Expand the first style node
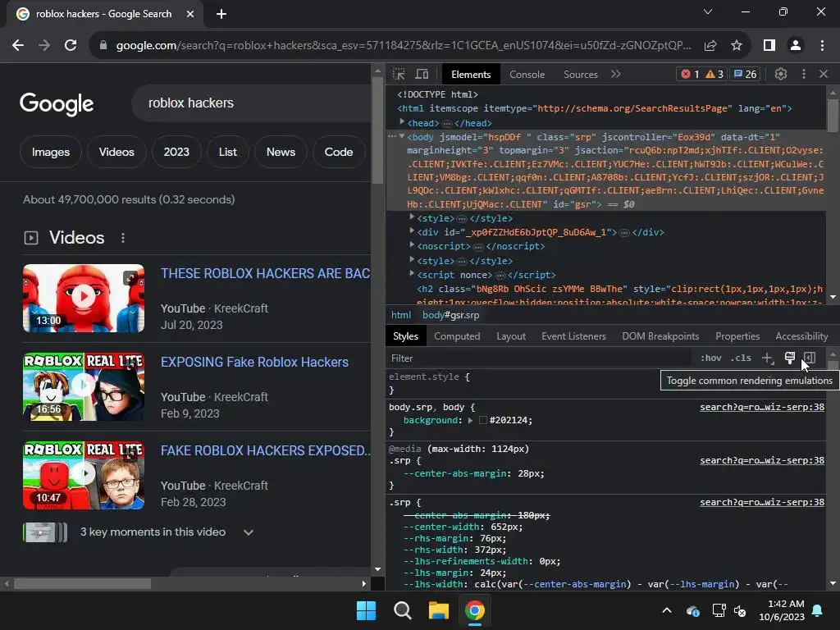 (x=412, y=217)
